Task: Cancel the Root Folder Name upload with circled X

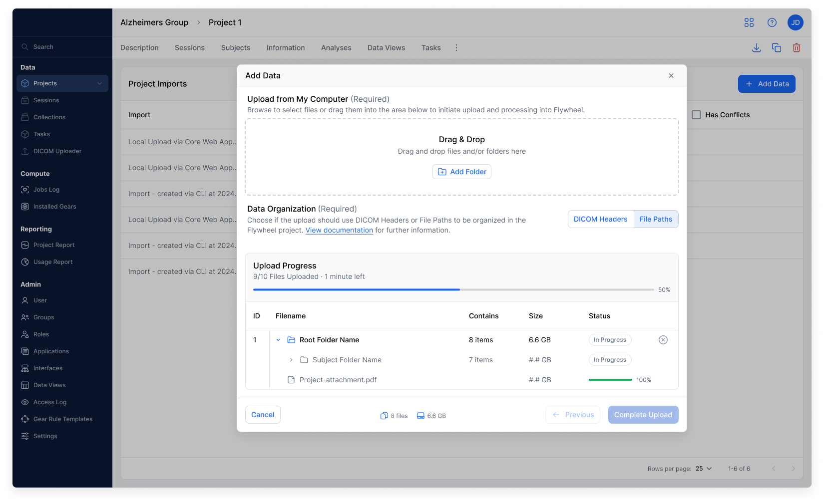Action: pos(663,340)
